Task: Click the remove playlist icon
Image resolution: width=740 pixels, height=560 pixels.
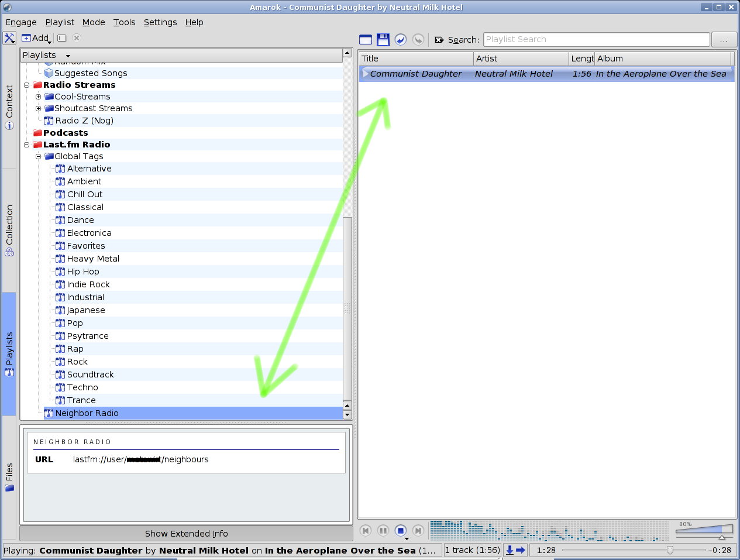Action: pos(77,38)
